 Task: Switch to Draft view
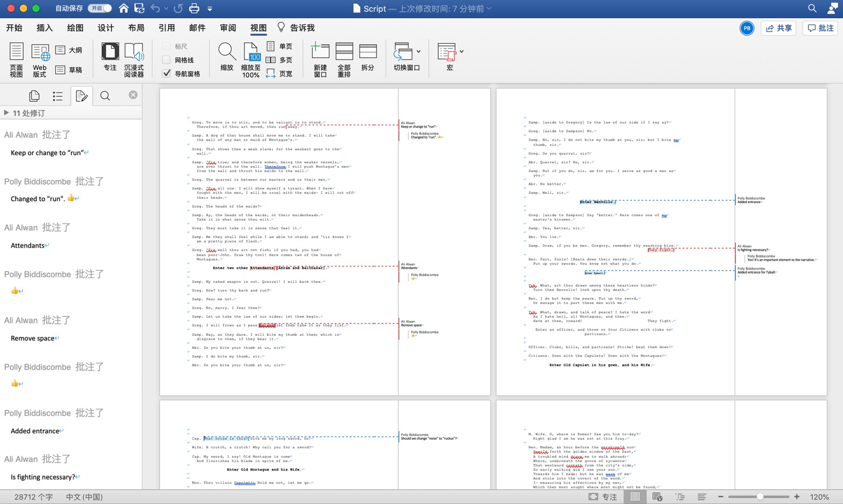tap(69, 70)
